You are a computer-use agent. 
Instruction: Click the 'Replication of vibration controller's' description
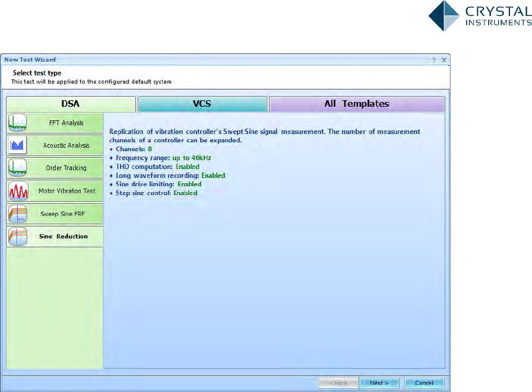[265, 136]
